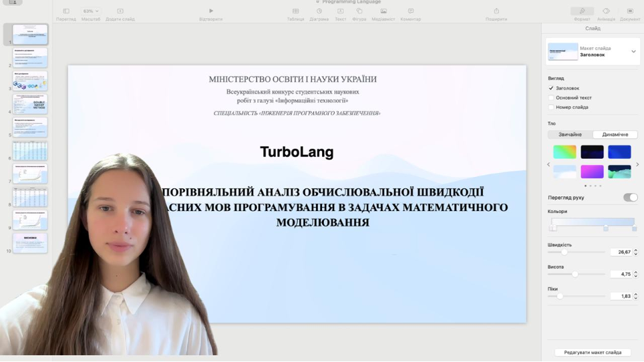
Task: Click the Швидкість stepper arrows
Action: 636,252
